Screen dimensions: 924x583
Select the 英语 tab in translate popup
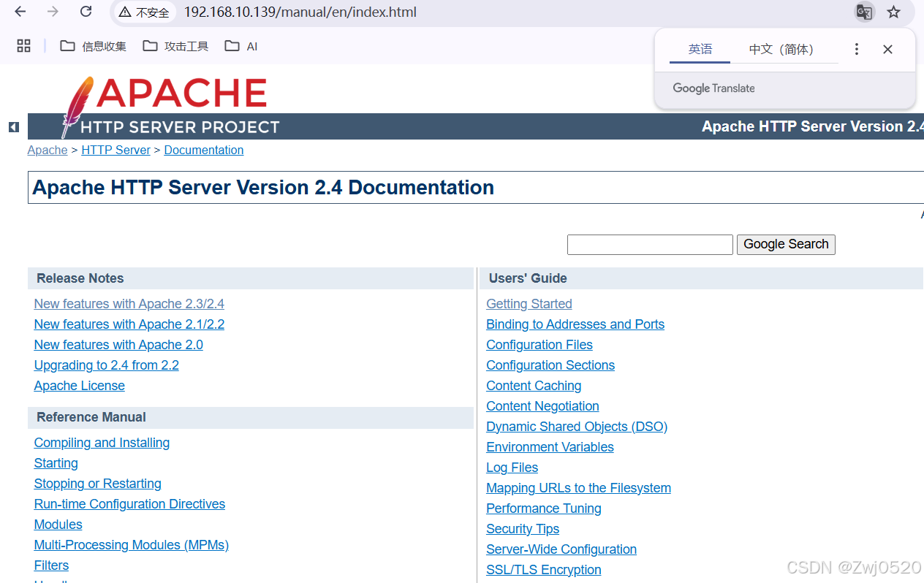(x=700, y=49)
